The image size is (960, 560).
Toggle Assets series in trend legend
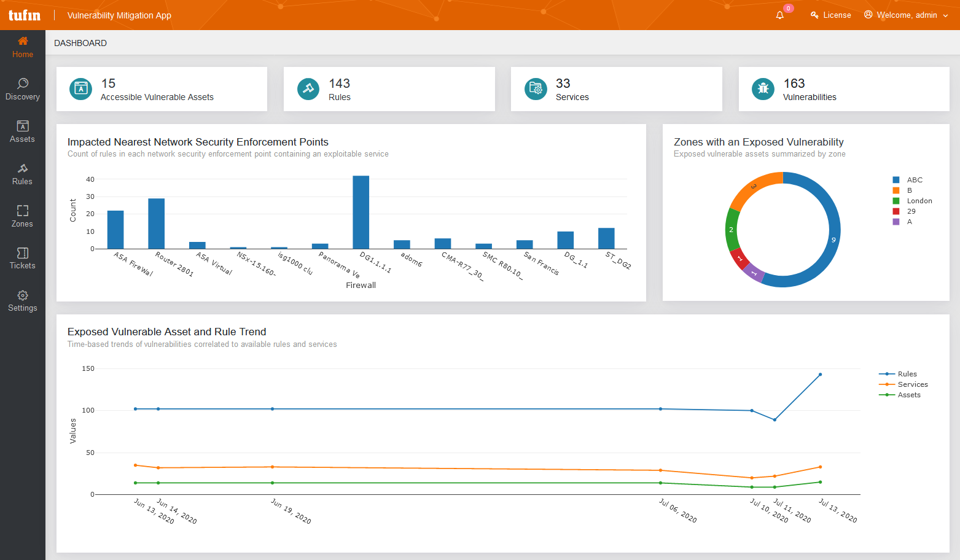[x=908, y=395]
